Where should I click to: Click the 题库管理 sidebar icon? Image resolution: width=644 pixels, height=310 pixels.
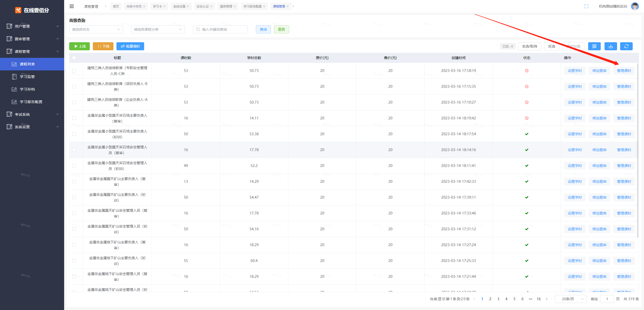click(9, 39)
